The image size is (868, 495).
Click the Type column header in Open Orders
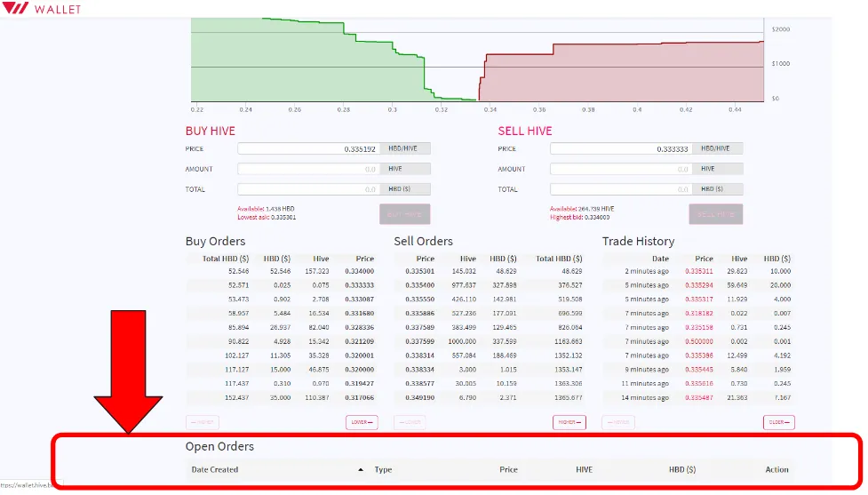pyautogui.click(x=383, y=469)
